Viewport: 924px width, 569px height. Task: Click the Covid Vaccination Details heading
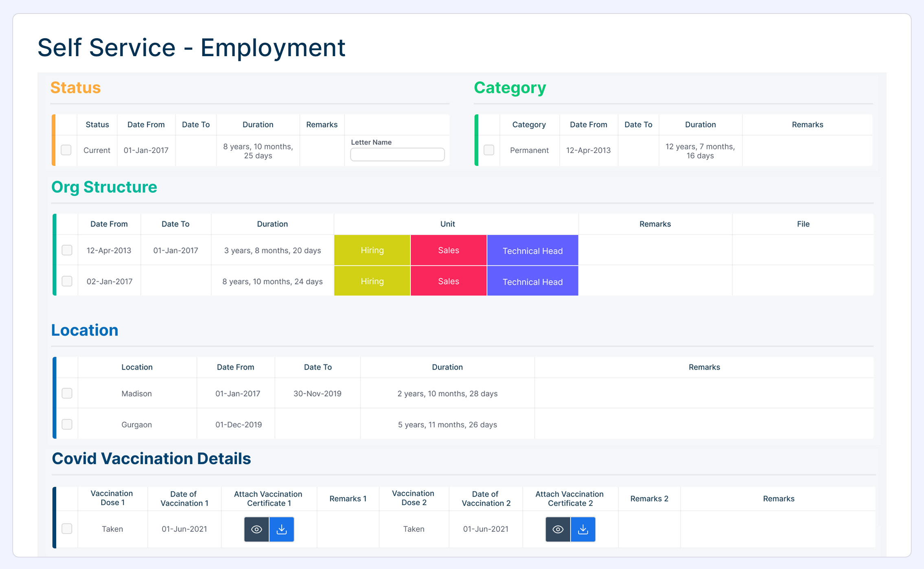click(x=151, y=459)
